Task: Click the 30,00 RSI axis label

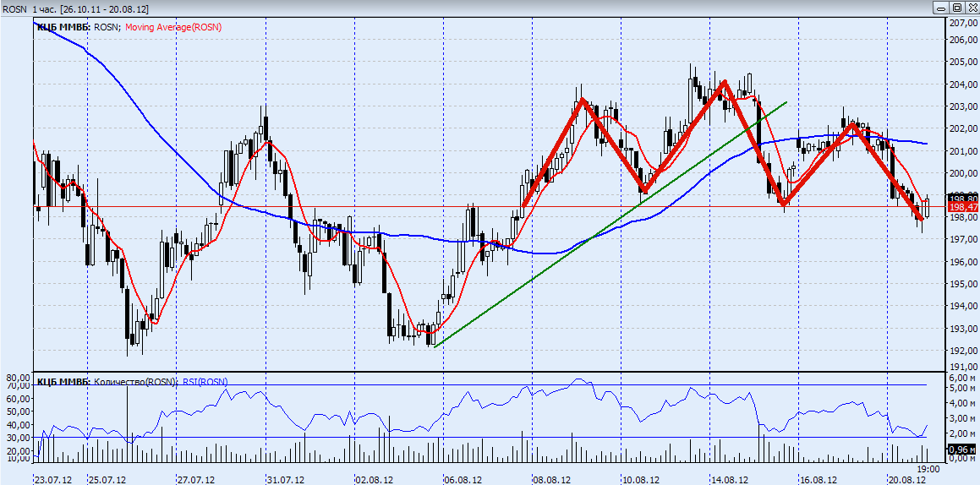Action: (16, 437)
